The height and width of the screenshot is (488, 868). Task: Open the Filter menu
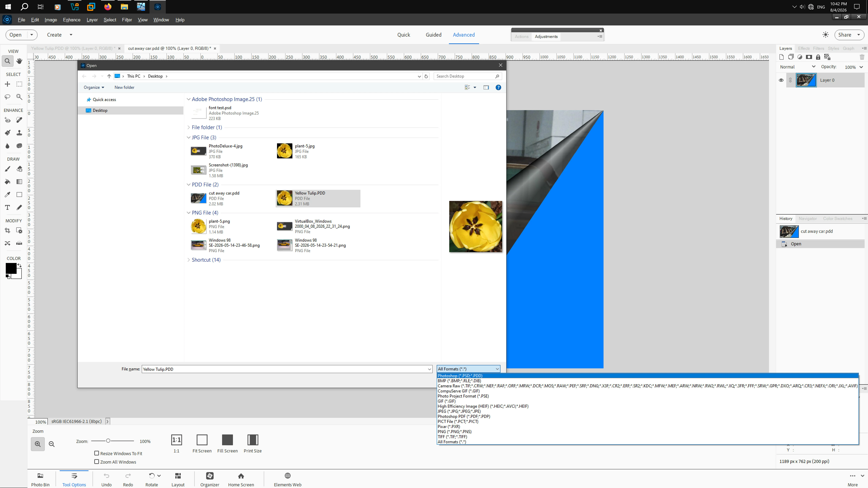click(127, 20)
